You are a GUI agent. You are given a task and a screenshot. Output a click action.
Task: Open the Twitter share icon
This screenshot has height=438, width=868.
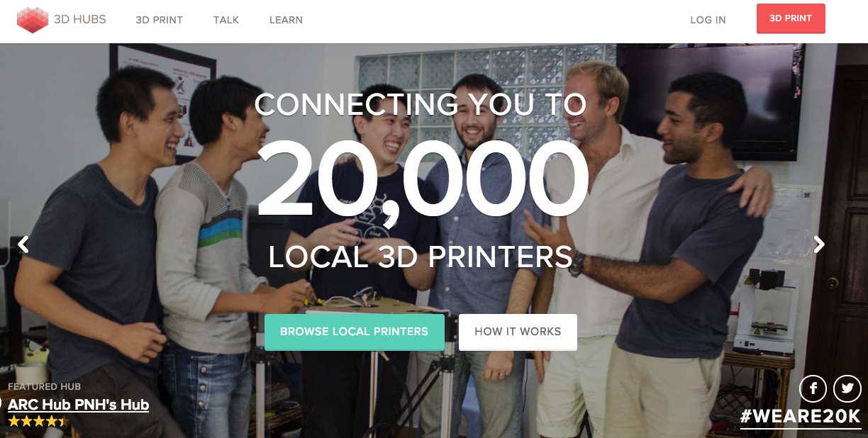(847, 388)
